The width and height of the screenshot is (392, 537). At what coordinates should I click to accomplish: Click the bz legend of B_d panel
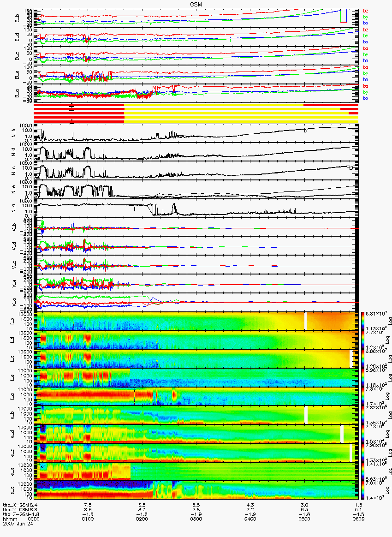[x=365, y=30]
